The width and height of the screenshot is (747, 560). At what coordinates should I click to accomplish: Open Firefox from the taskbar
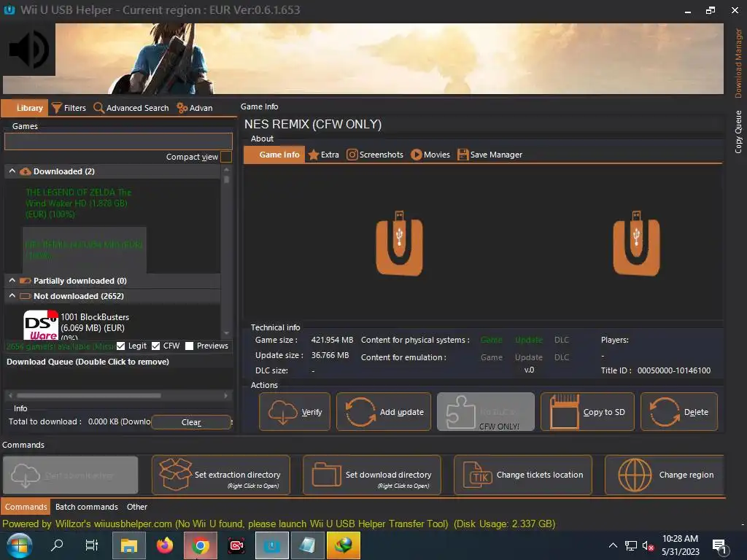click(165, 545)
